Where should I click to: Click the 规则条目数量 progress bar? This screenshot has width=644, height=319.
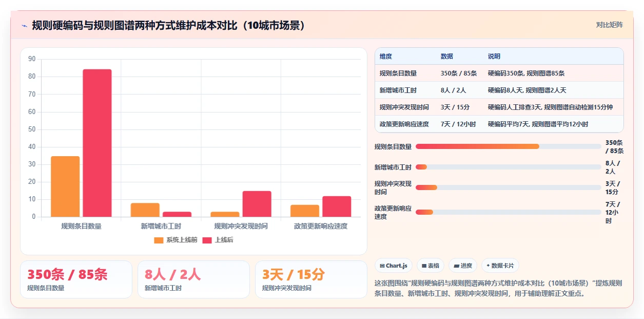(509, 146)
